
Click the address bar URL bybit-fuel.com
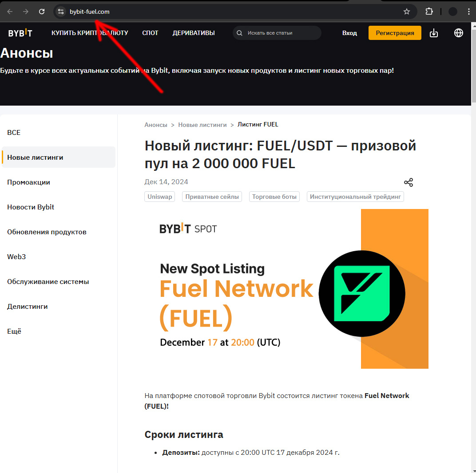click(x=90, y=12)
